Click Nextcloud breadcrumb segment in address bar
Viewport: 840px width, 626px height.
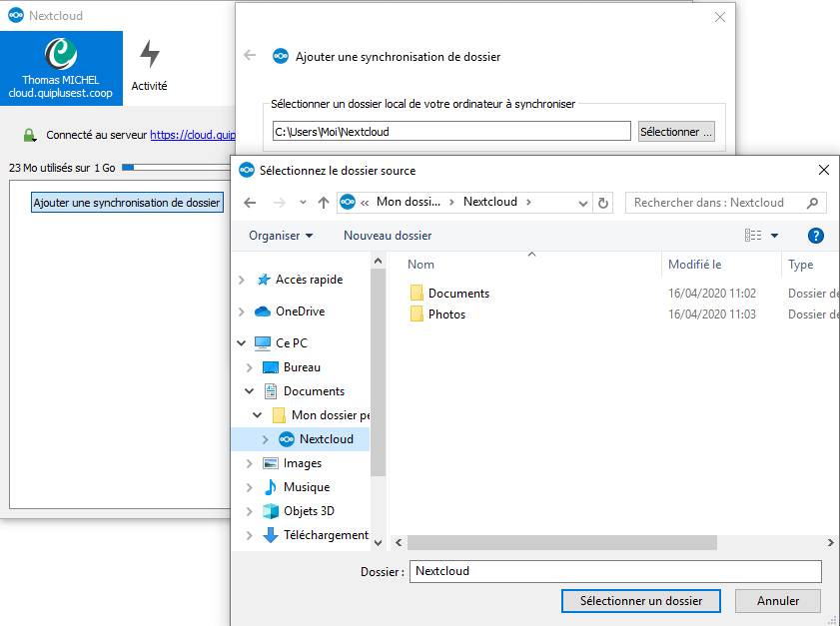tap(490, 202)
